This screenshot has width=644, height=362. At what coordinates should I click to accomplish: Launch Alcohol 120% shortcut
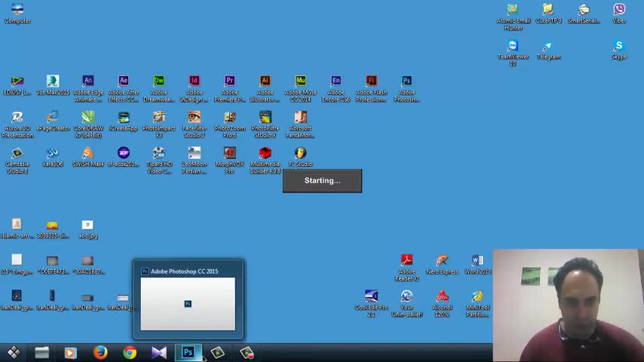point(442,303)
